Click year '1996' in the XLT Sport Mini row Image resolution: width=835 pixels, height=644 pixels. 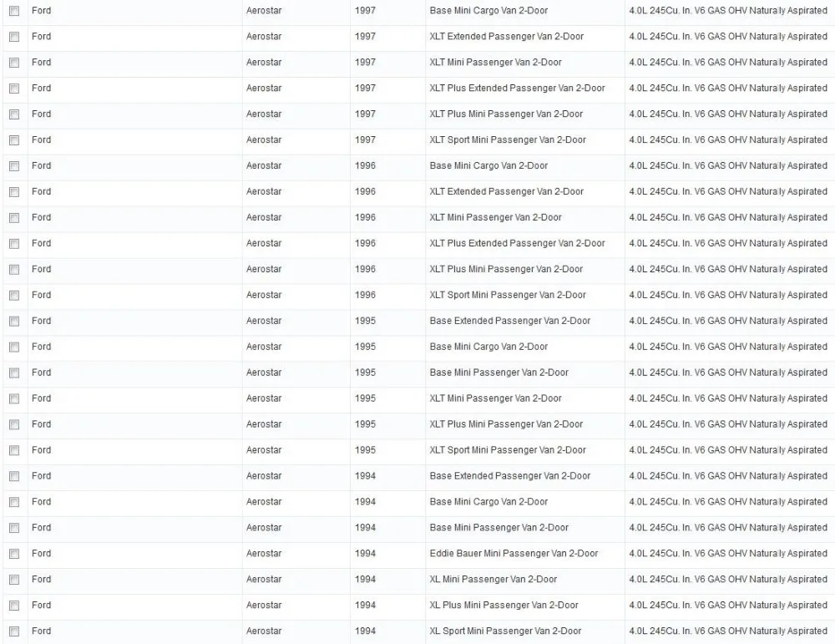click(x=365, y=295)
